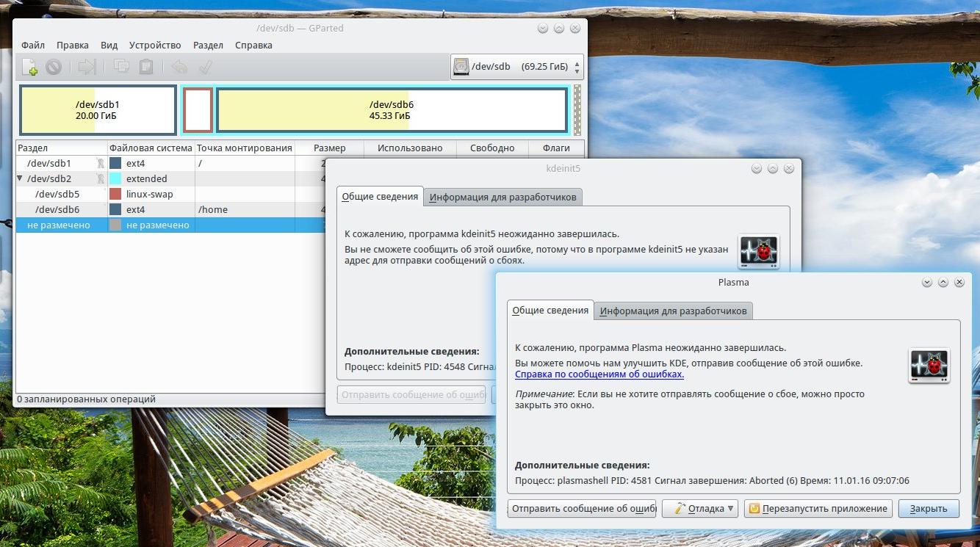
Task: Click the undo last operation toolbar icon
Action: point(179,67)
